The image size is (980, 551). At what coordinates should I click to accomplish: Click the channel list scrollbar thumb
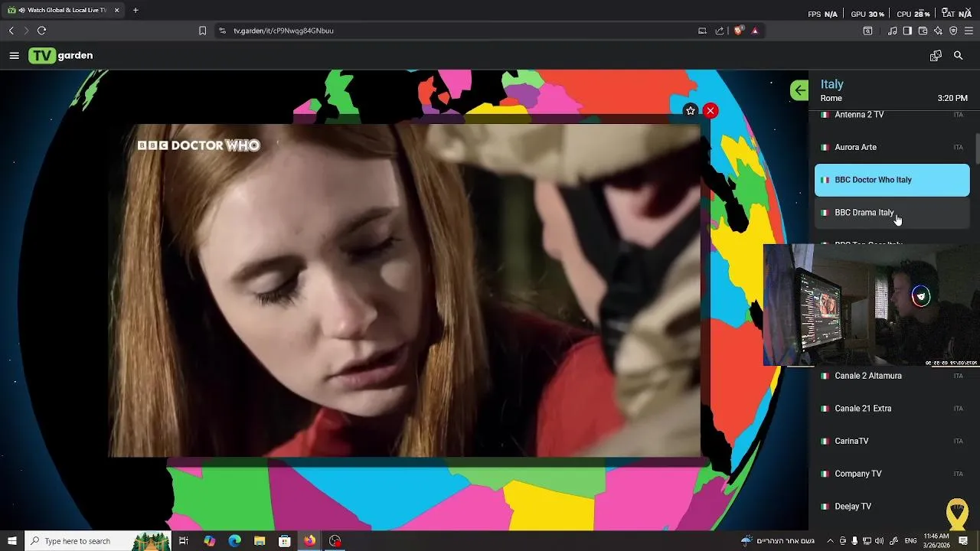[x=977, y=148]
